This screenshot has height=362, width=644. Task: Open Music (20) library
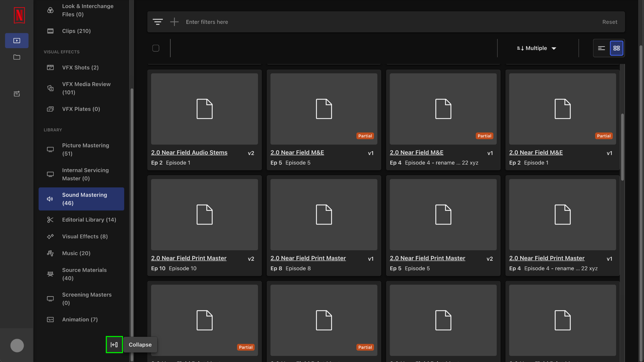tap(81, 253)
